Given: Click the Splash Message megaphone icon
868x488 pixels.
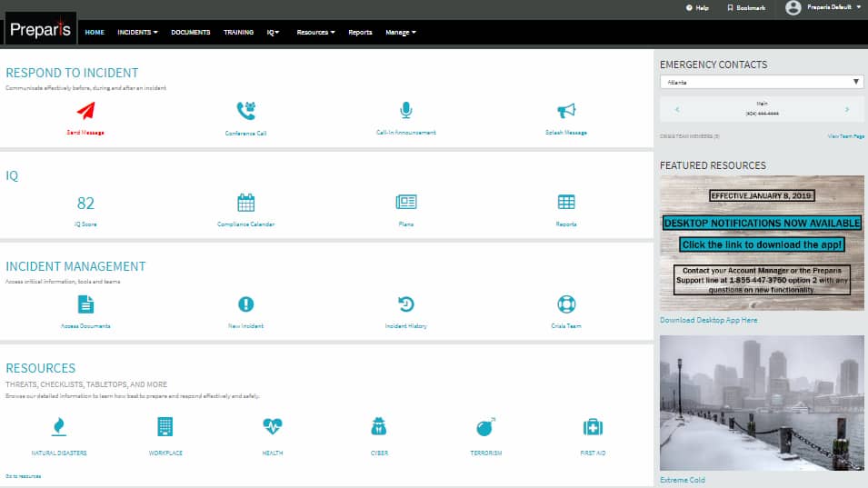Looking at the screenshot, I should tap(566, 111).
